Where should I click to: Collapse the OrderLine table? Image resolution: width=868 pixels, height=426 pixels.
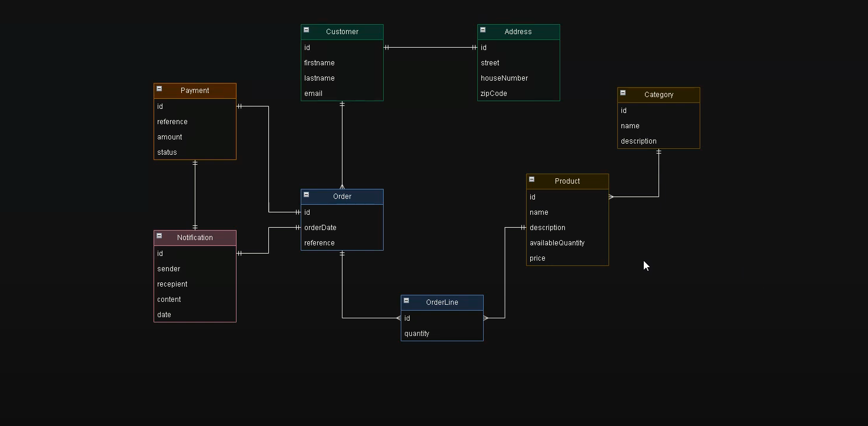tap(406, 301)
